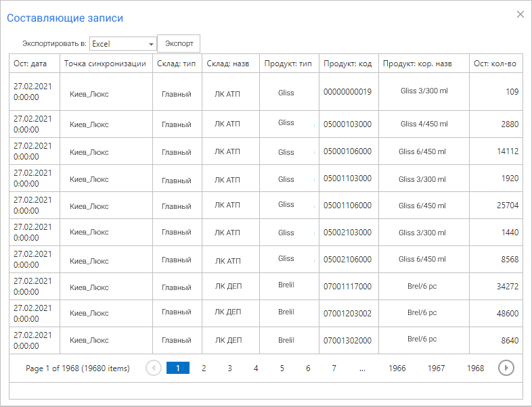Image resolution: width=532 pixels, height=407 pixels.
Task: Click quantity 8568 cell
Action: click(495, 260)
